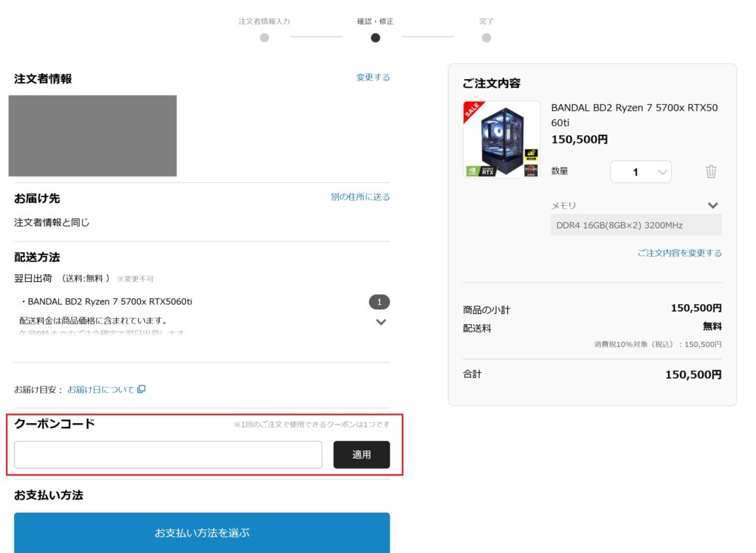
Task: Click quantity badge 1 in shipping list
Action: tap(379, 302)
